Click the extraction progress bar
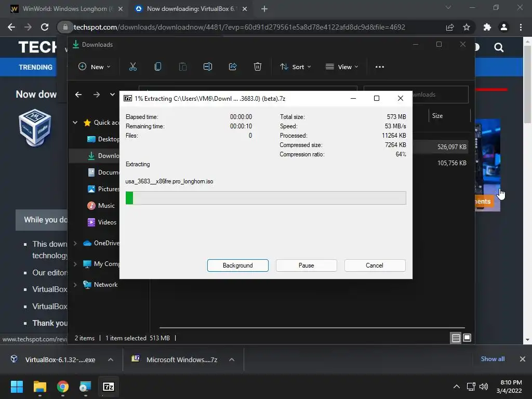 [265, 198]
